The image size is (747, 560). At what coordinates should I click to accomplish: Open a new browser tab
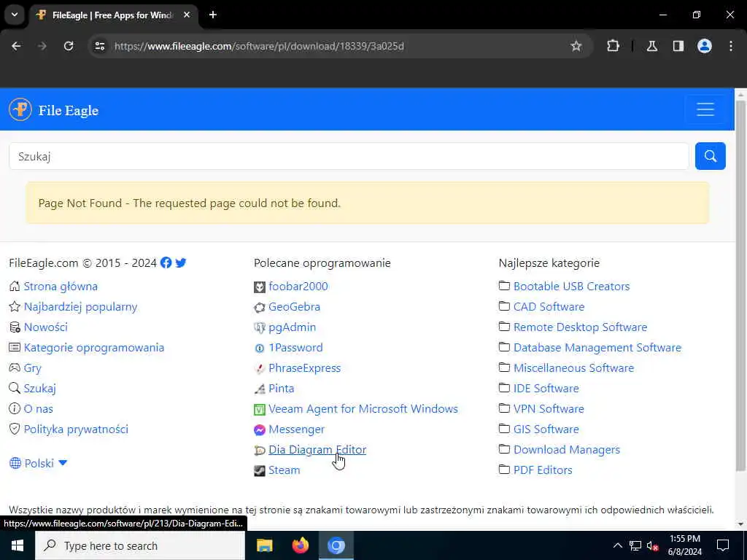212,15
